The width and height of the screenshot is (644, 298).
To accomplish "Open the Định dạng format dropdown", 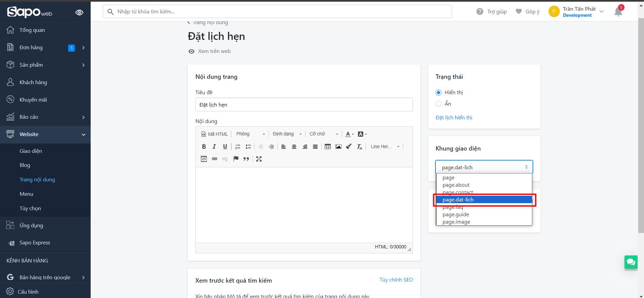I will tap(287, 134).
